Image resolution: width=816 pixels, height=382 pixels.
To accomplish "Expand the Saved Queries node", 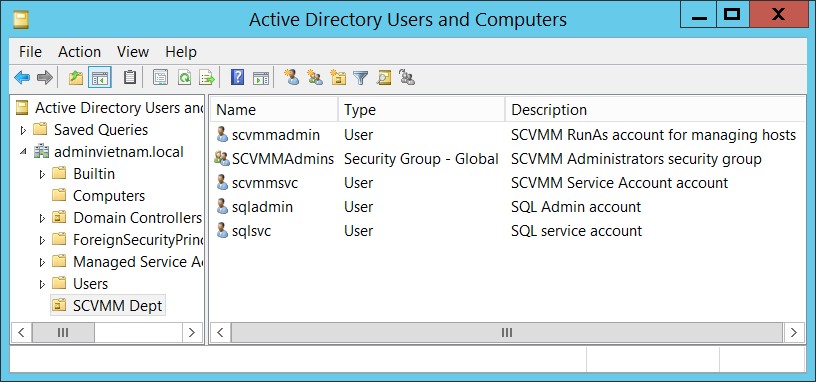I will [x=23, y=130].
